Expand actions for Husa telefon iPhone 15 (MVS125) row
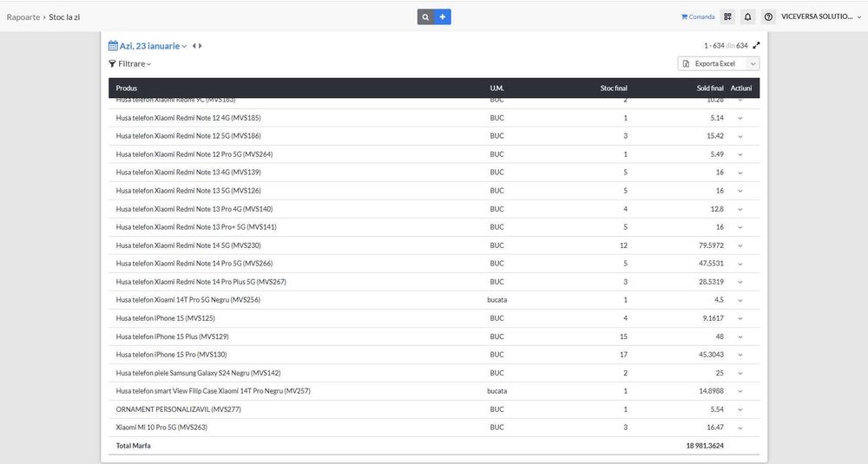Image resolution: width=868 pixels, height=464 pixels. [x=740, y=319]
